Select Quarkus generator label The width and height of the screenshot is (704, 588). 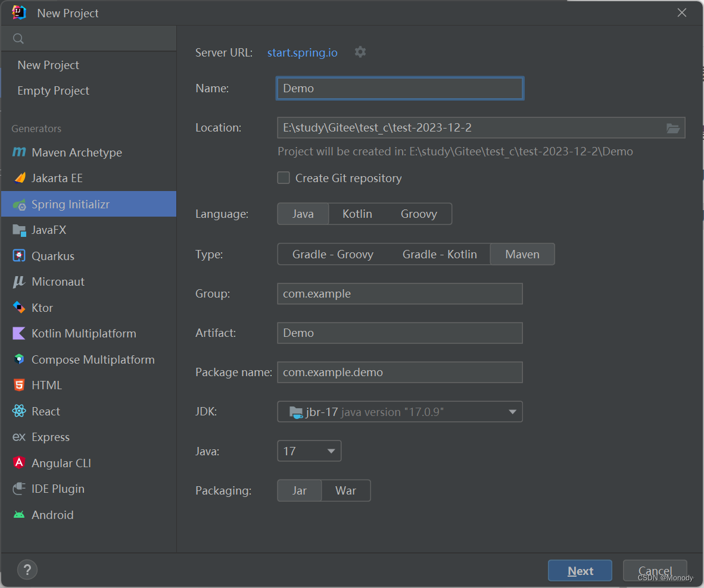53,256
